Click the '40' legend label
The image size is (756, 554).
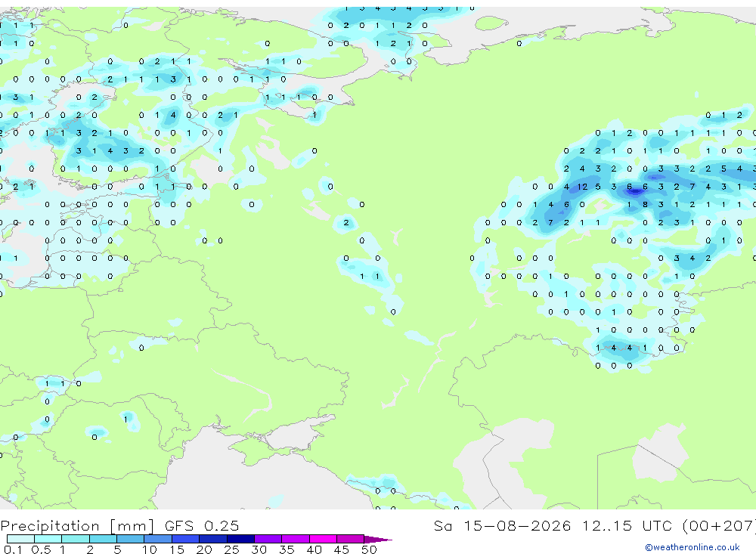[314, 549]
